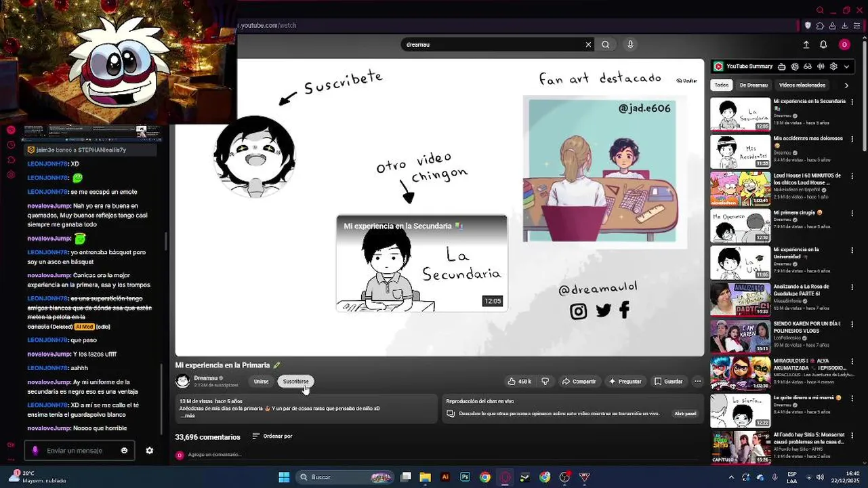Image resolution: width=868 pixels, height=488 pixels.
Task: Open the chat settings gear icon
Action: point(150,451)
